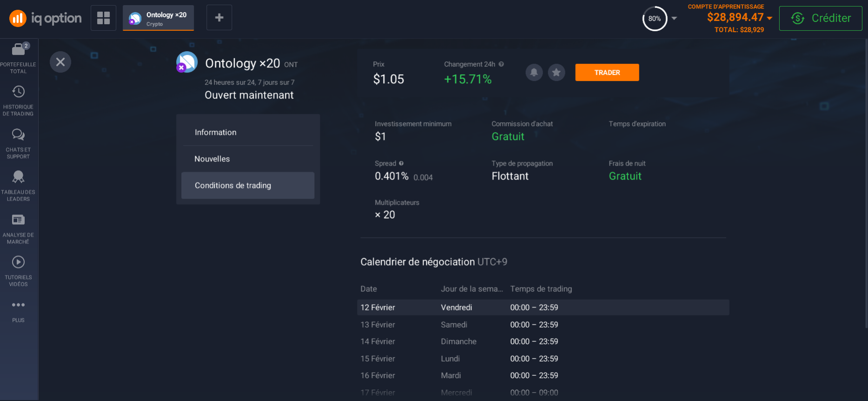
Task: Add a new asset tab with plus
Action: coord(219,18)
